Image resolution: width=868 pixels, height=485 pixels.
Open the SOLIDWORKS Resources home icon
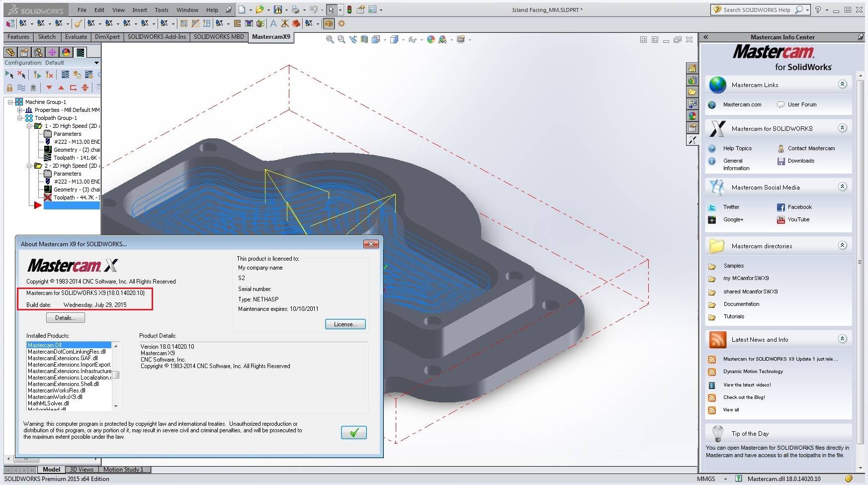[692, 68]
